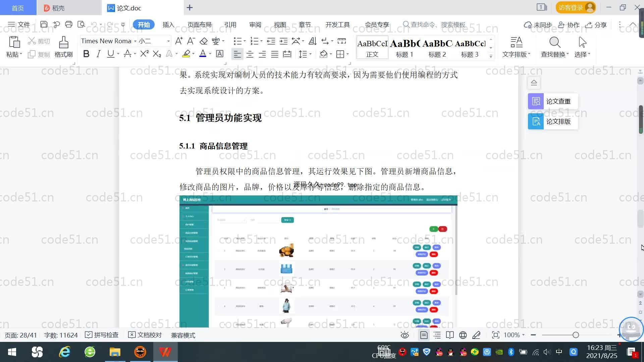Switch to outline view icon
This screenshot has height=362, width=644.
pyautogui.click(x=437, y=335)
